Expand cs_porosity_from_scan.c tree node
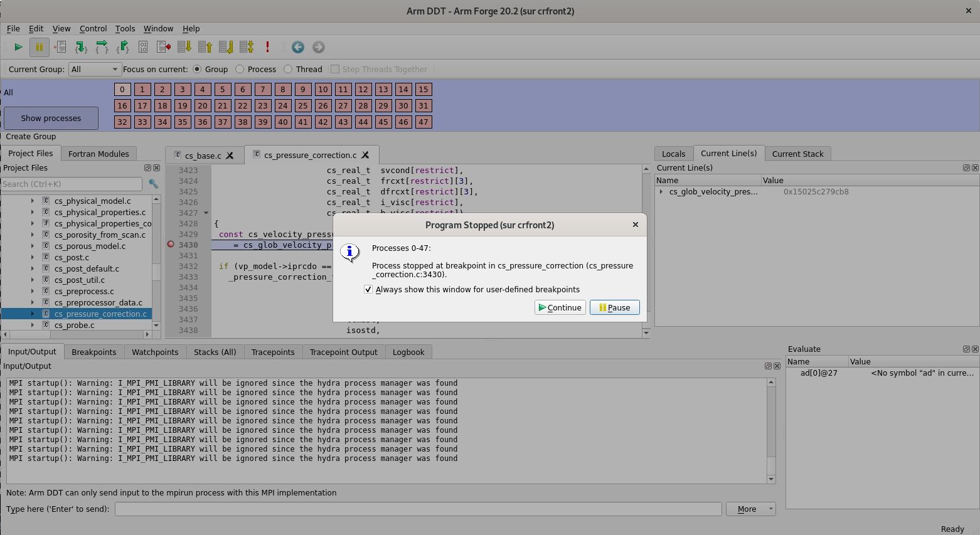The width and height of the screenshot is (980, 535). pos(33,235)
